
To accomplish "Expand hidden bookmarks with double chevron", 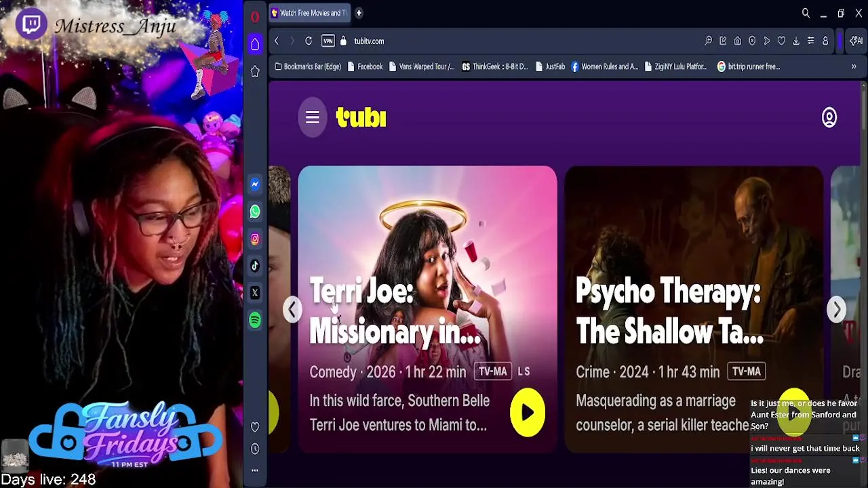I will coord(854,66).
